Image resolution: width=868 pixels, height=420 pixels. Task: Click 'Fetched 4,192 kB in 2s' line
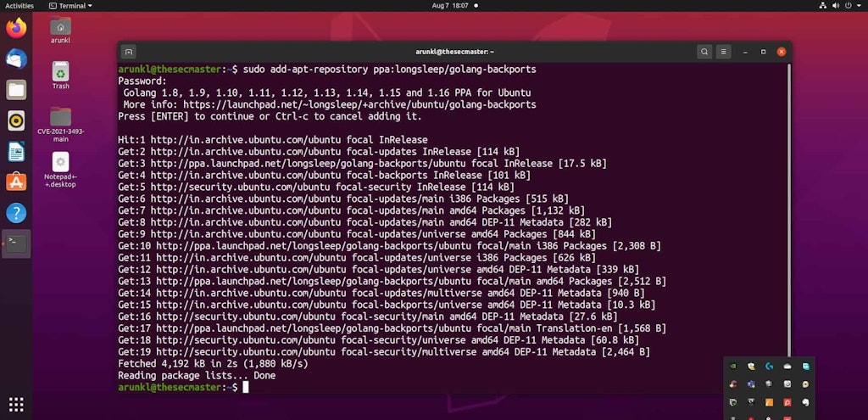click(x=213, y=364)
